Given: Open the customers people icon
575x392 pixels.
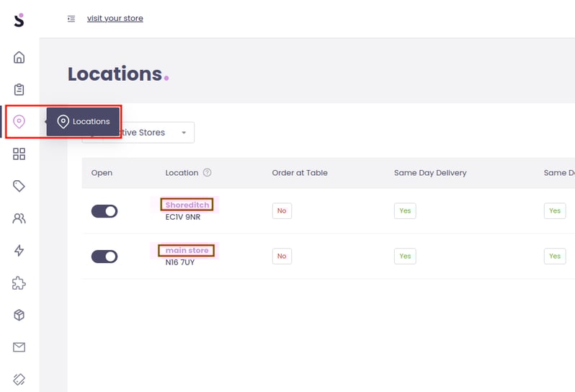Looking at the screenshot, I should [x=19, y=218].
